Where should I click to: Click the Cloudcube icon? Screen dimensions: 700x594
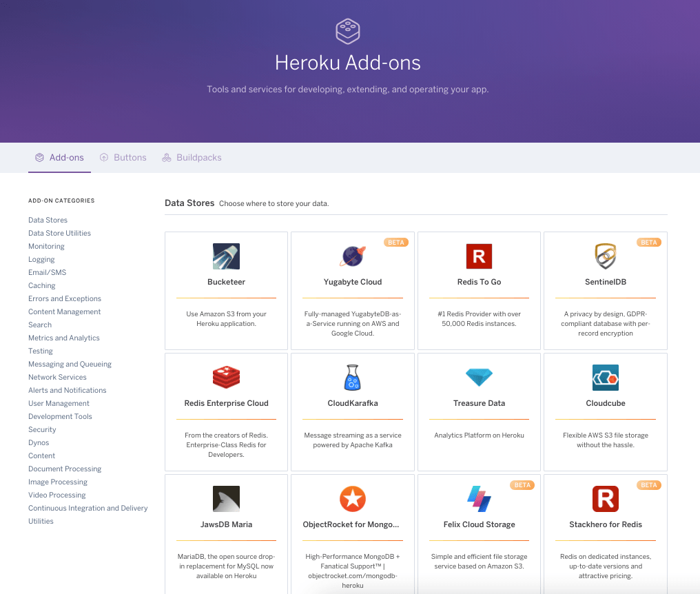pos(606,378)
